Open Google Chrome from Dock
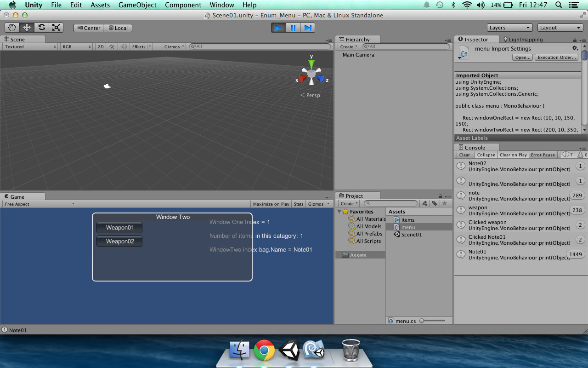The height and width of the screenshot is (368, 588). 264,351
